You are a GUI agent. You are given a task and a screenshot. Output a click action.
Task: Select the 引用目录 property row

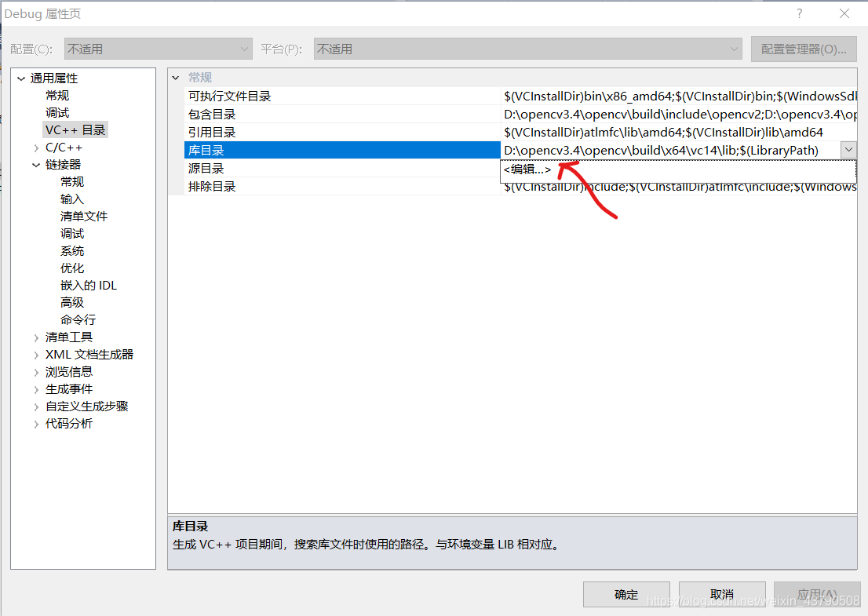342,133
